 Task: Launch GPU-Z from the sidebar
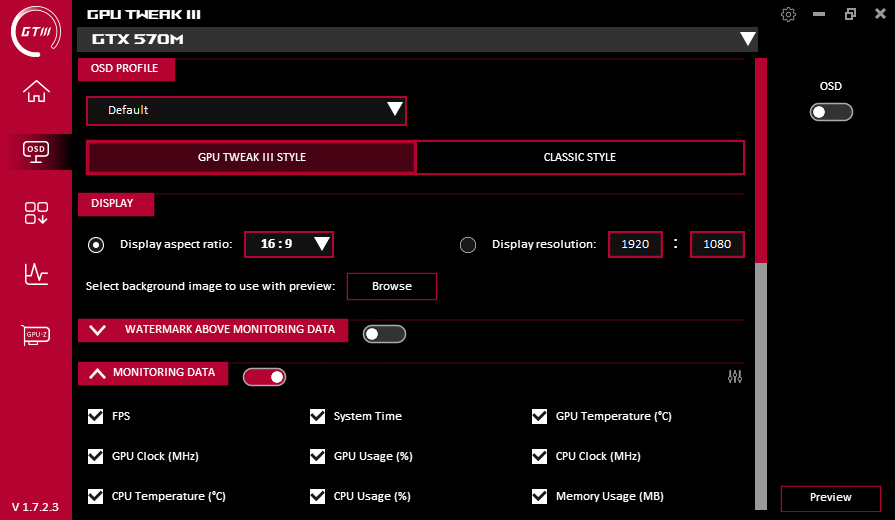[x=36, y=334]
